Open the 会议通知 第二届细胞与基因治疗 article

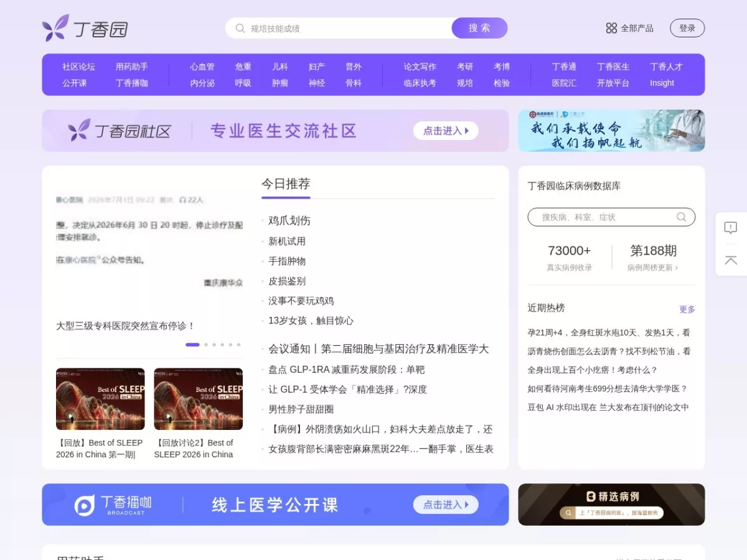pos(378,349)
